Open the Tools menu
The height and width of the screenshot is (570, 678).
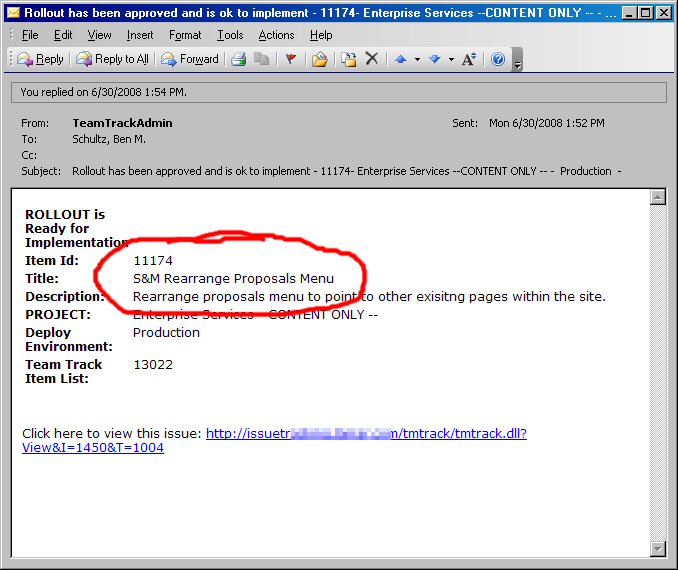pyautogui.click(x=230, y=35)
